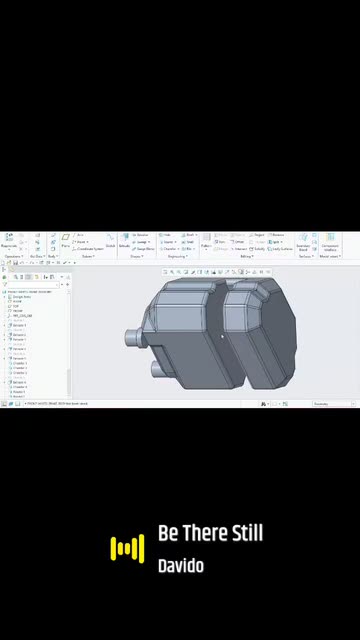Viewport: 360px width, 640px height.
Task: Save the model using the floppy disk icon
Action: 15,262
